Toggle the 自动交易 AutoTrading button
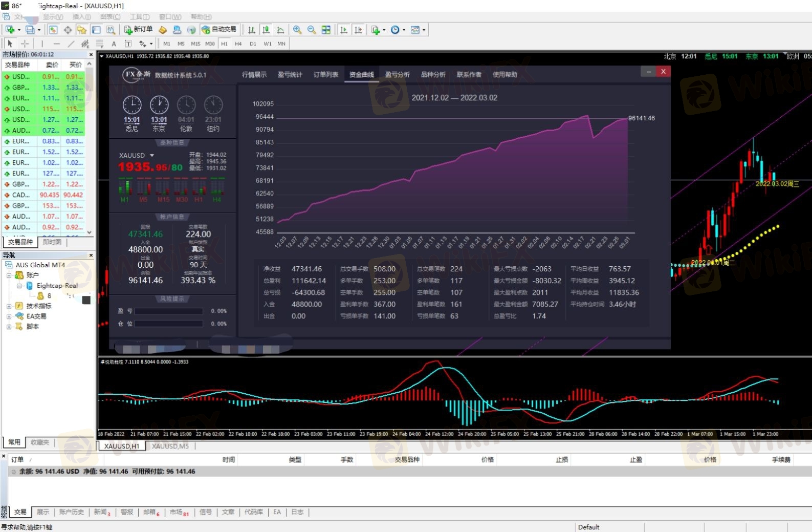812x532 pixels. click(219, 30)
